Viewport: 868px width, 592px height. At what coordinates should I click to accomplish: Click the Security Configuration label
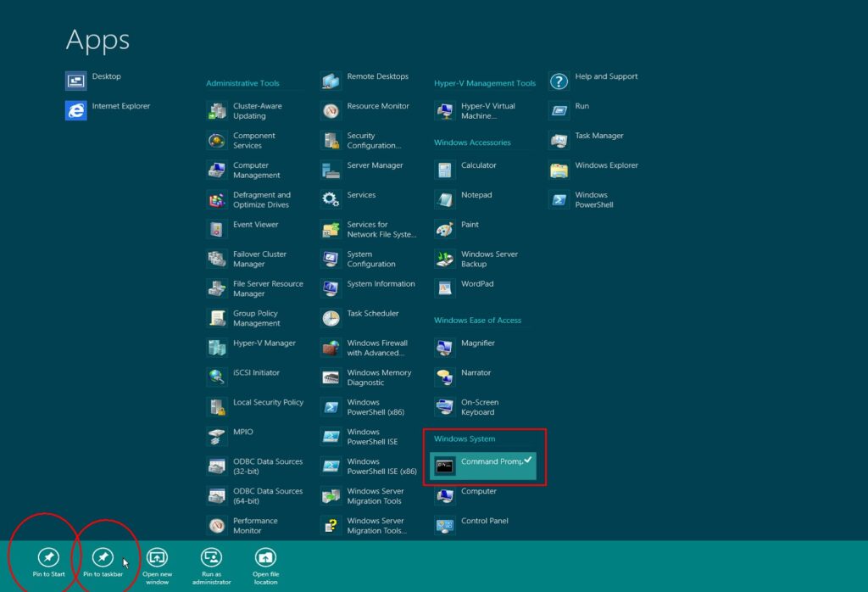tap(374, 141)
